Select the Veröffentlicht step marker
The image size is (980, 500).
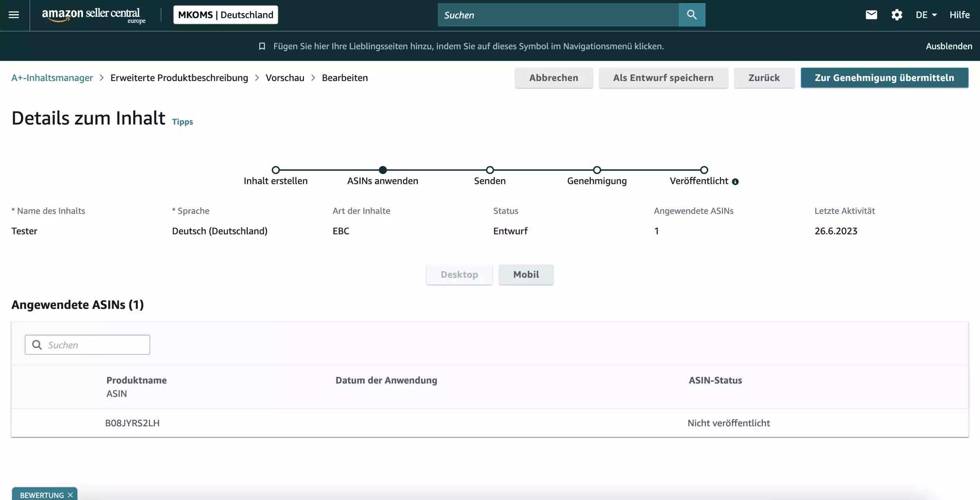pos(704,170)
